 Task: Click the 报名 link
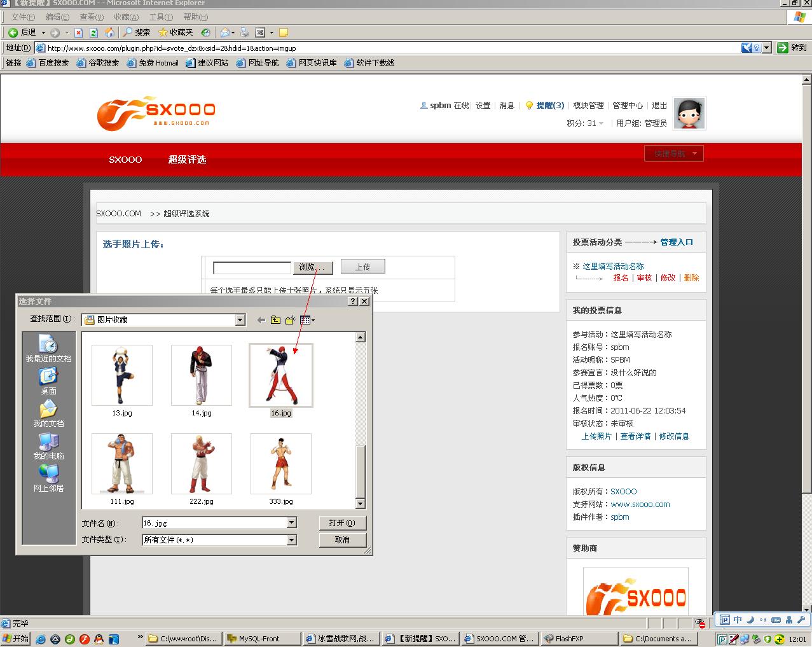click(x=621, y=278)
